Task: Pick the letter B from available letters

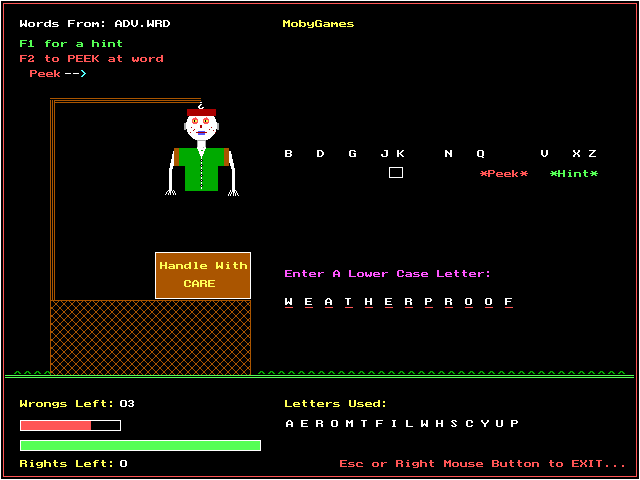Action: tap(289, 154)
